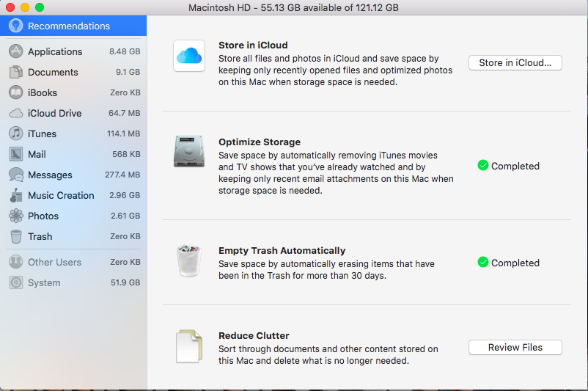Click the 9.1 GB Documents size

(128, 72)
